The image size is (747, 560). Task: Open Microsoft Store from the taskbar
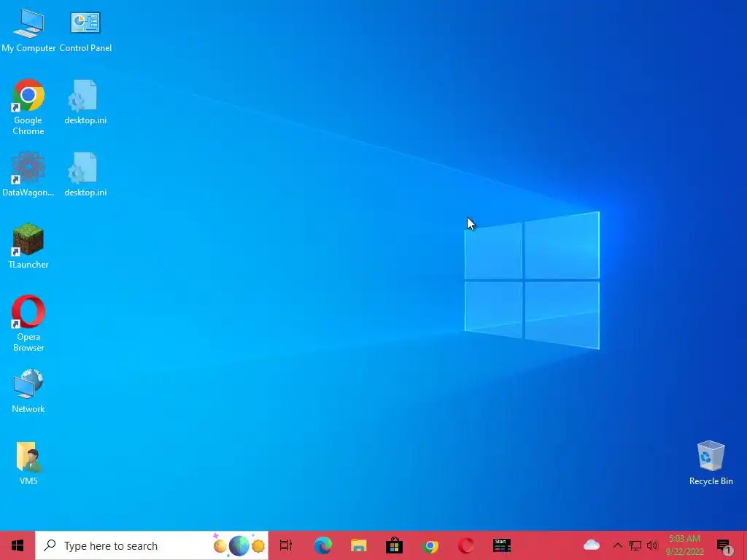[x=395, y=545]
